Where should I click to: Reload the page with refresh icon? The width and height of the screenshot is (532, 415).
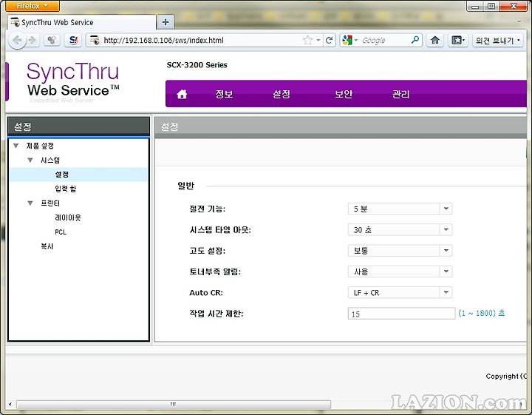coord(329,41)
